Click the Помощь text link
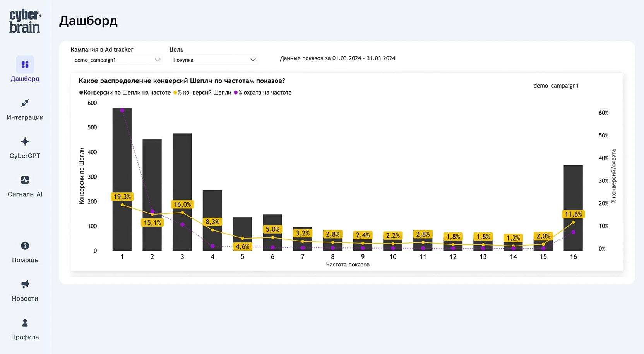Screen dimensions: 644x354 [x=25, y=260]
